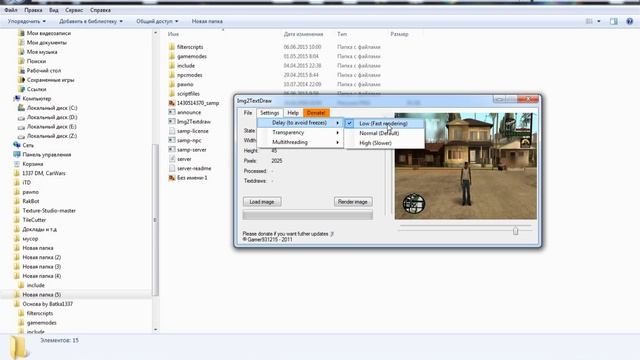
Task: Select the pawno folder icon in file list
Action: pos(172,84)
